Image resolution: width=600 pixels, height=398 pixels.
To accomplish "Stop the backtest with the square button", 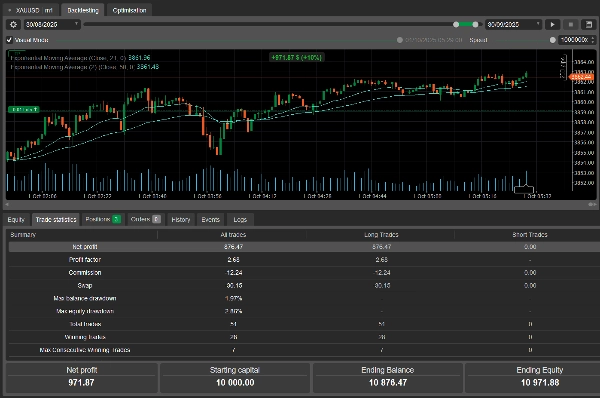I will [571, 24].
